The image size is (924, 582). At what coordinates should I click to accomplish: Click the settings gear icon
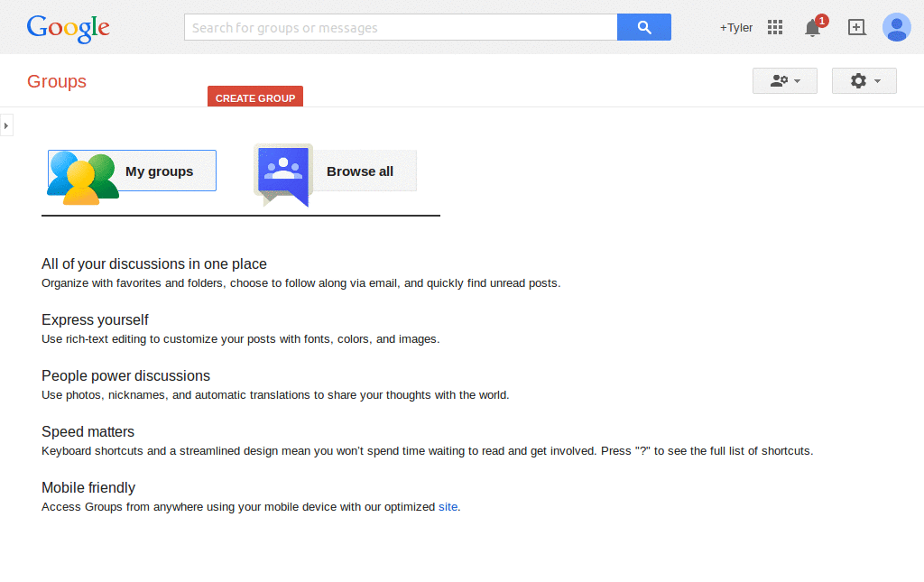(x=857, y=80)
